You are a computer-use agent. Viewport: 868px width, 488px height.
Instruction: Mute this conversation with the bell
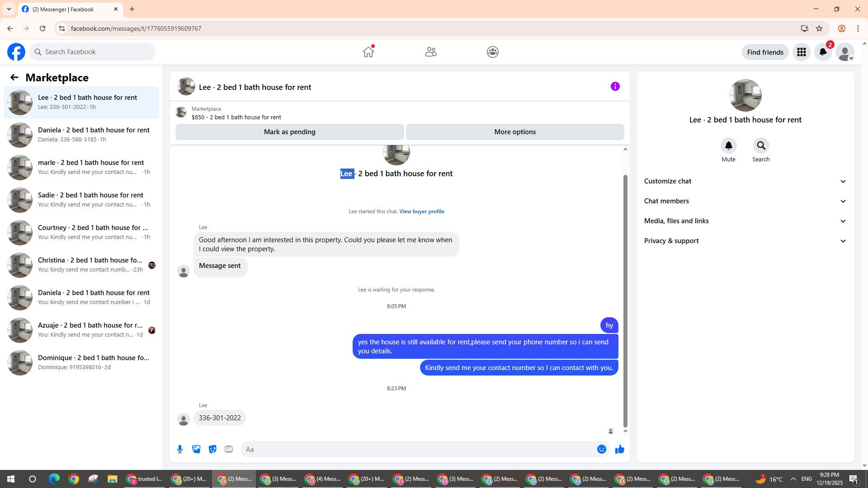(728, 145)
